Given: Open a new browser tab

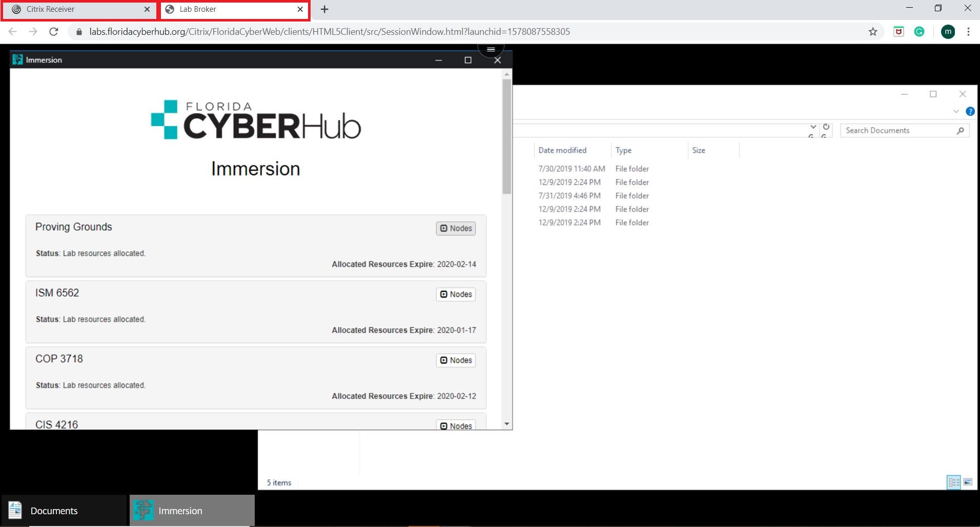Looking at the screenshot, I should 324,9.
